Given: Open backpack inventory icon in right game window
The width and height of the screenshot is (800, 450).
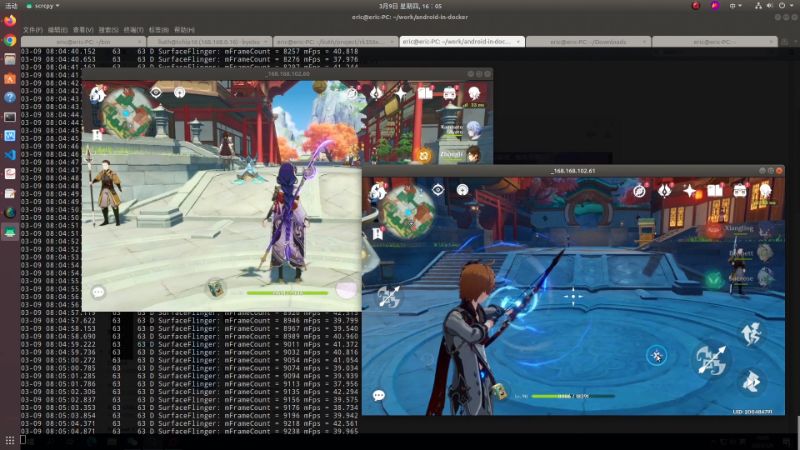Looking at the screenshot, I should pyautogui.click(x=740, y=191).
